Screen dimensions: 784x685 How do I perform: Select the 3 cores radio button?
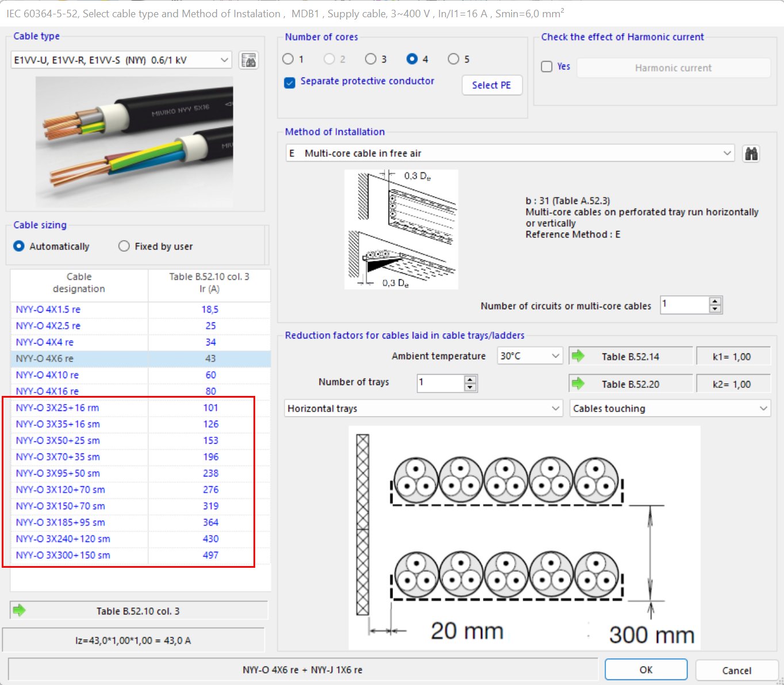click(x=370, y=59)
